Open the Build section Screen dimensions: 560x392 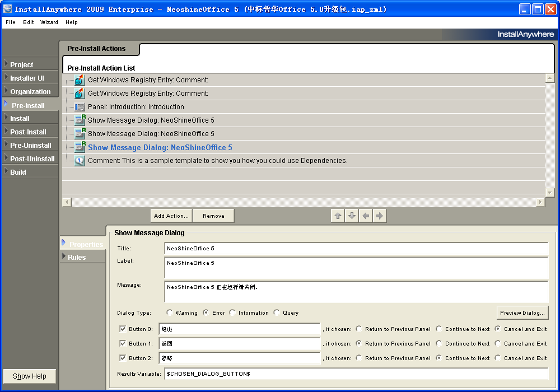(30, 172)
